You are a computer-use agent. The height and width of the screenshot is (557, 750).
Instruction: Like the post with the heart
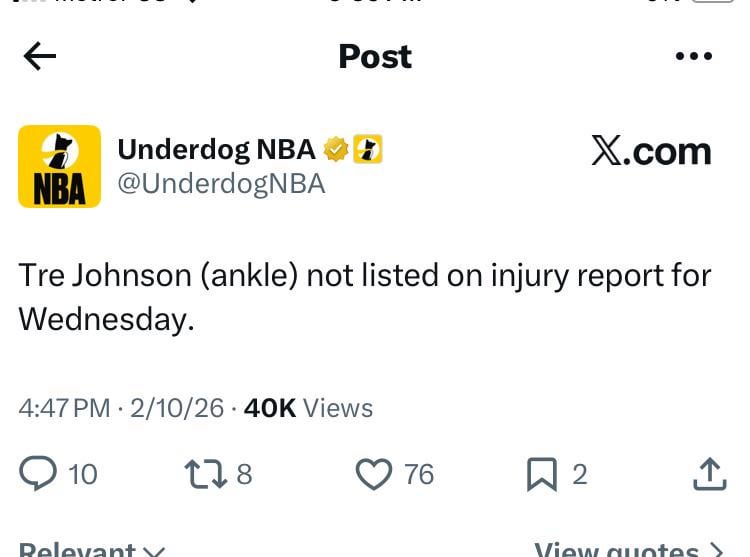pyautogui.click(x=374, y=473)
